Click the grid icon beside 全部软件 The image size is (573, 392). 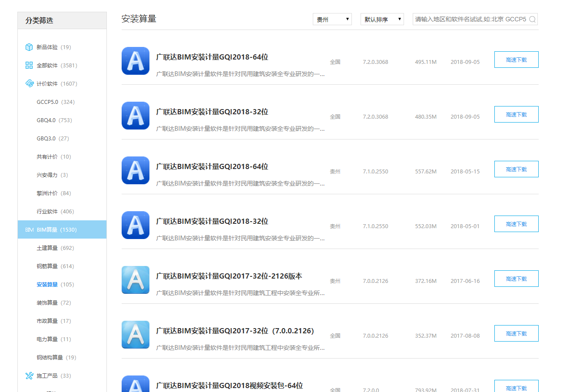pyautogui.click(x=29, y=65)
